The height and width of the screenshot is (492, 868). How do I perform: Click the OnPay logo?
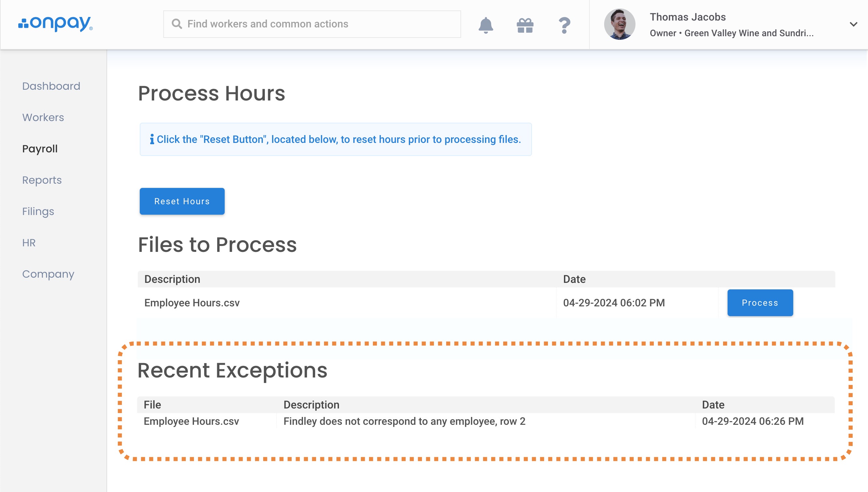point(56,23)
